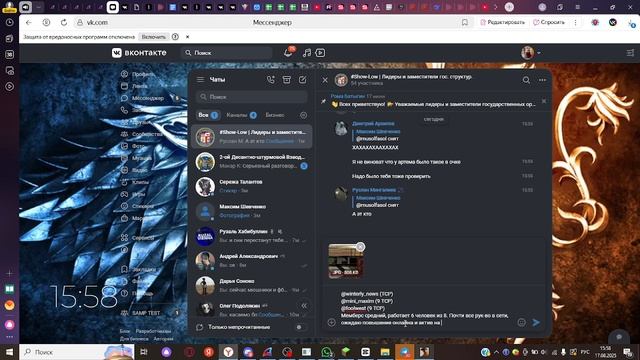
Task: Reload the vk.com page
Action: [64, 22]
